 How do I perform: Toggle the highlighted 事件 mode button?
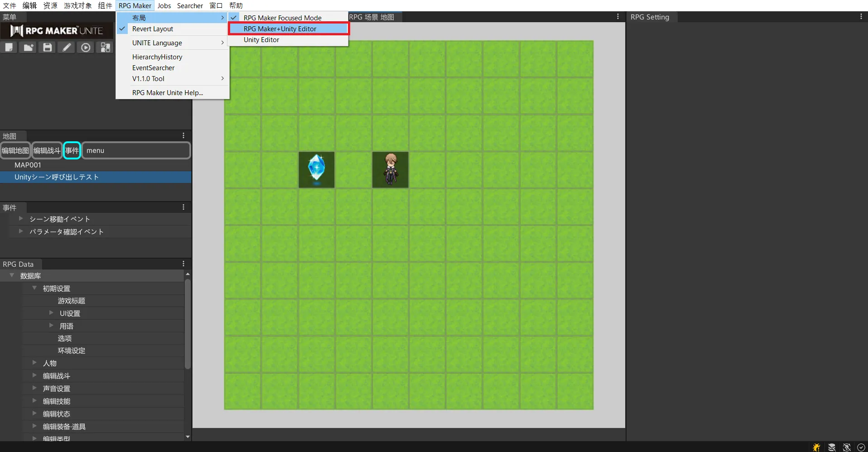pyautogui.click(x=72, y=150)
